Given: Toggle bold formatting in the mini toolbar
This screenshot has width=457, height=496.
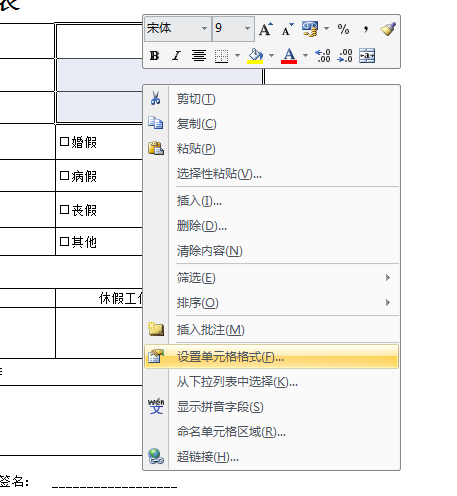Looking at the screenshot, I should point(154,56).
